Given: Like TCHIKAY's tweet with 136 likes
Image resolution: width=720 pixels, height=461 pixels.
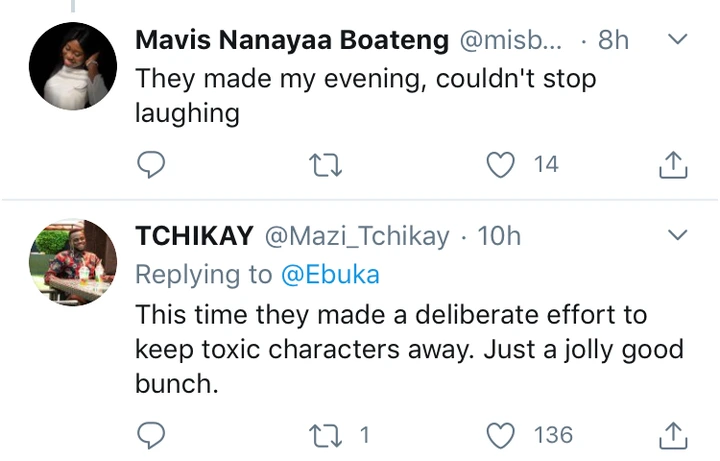Looking at the screenshot, I should [x=499, y=434].
